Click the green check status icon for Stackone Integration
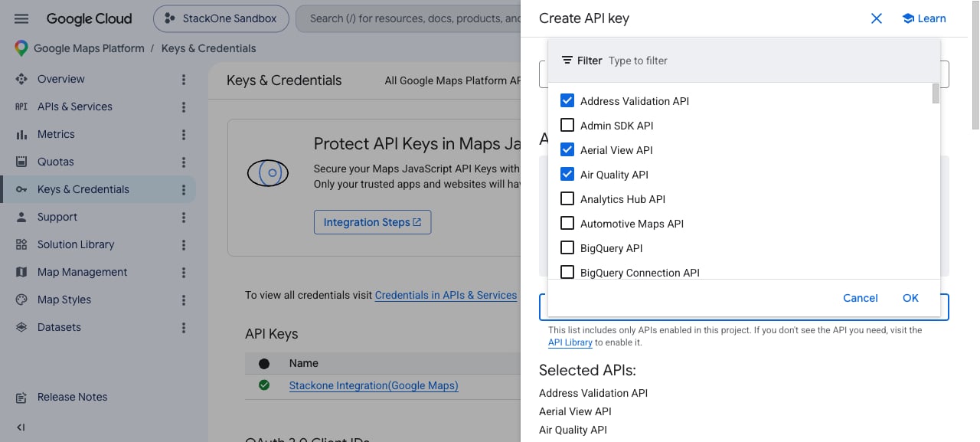The height and width of the screenshot is (442, 980). [x=264, y=385]
